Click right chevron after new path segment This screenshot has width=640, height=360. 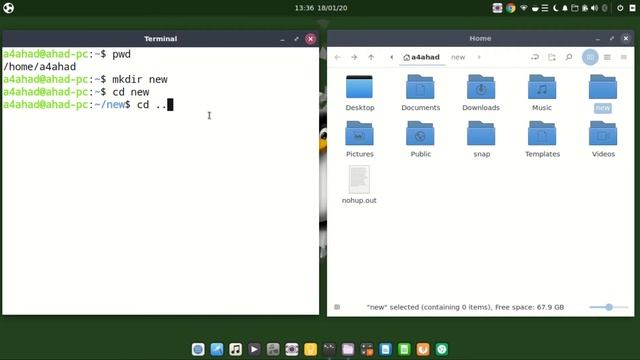479,58
